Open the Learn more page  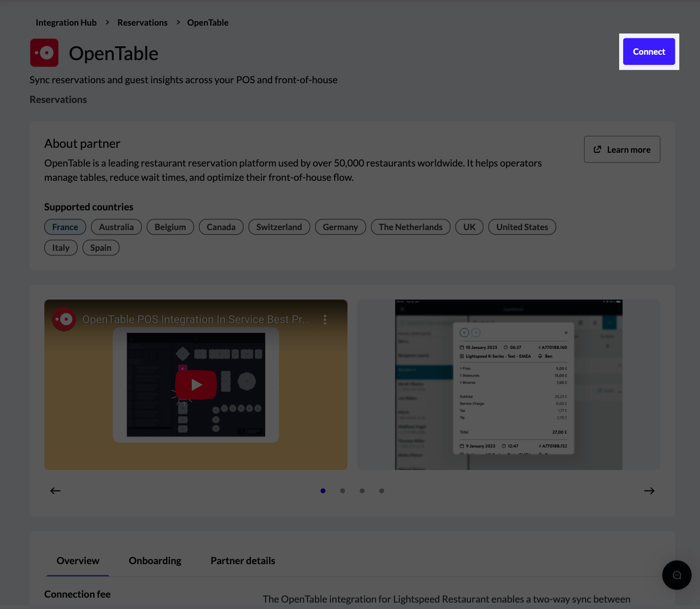point(622,149)
